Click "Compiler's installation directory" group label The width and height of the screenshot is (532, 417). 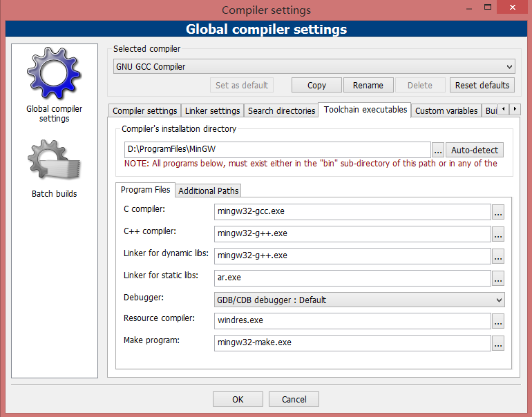tap(179, 129)
